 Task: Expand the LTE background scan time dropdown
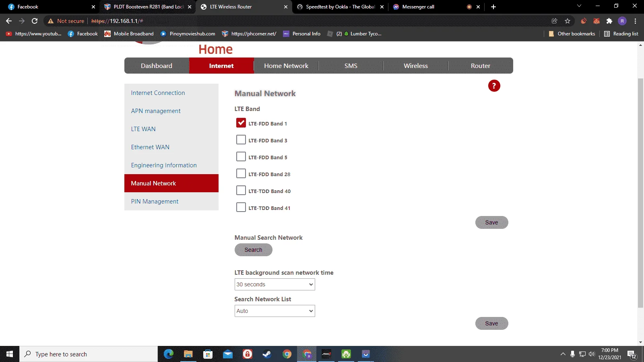click(x=275, y=284)
